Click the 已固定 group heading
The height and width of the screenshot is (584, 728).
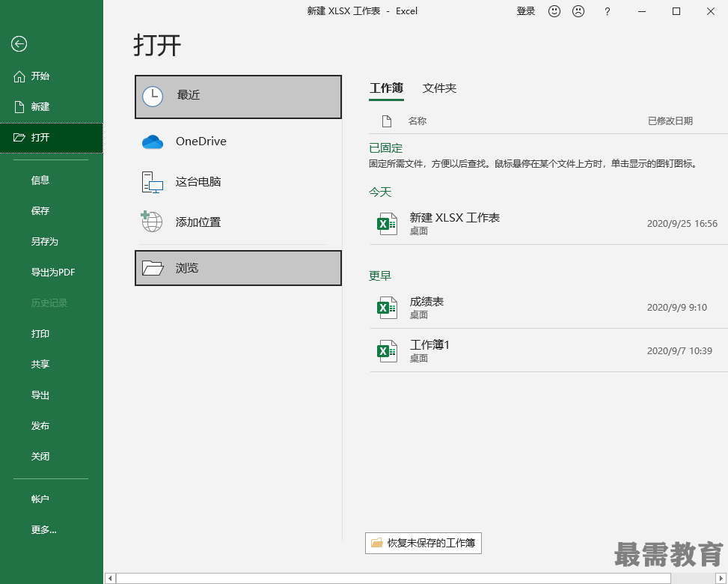click(386, 149)
